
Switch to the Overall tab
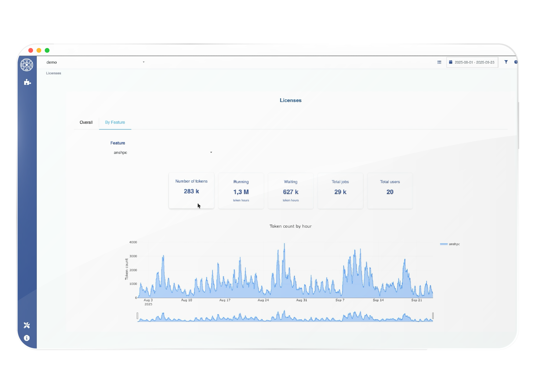click(x=86, y=122)
